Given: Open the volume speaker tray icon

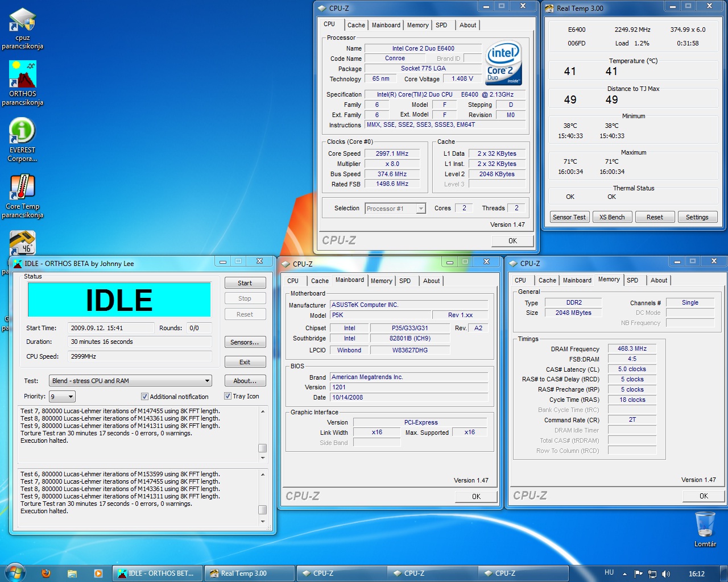Looking at the screenshot, I should (666, 574).
